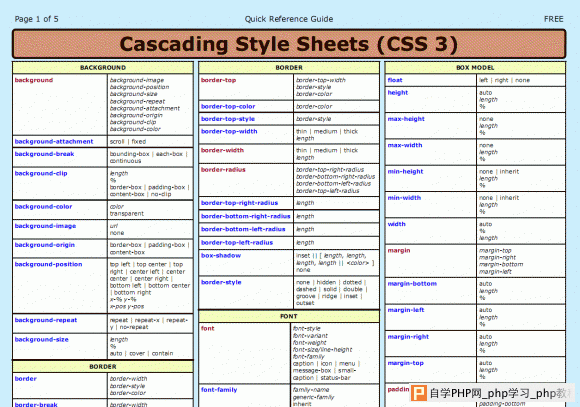
Task: Click the 'border-top-right-radius' property name
Action: coord(239,203)
